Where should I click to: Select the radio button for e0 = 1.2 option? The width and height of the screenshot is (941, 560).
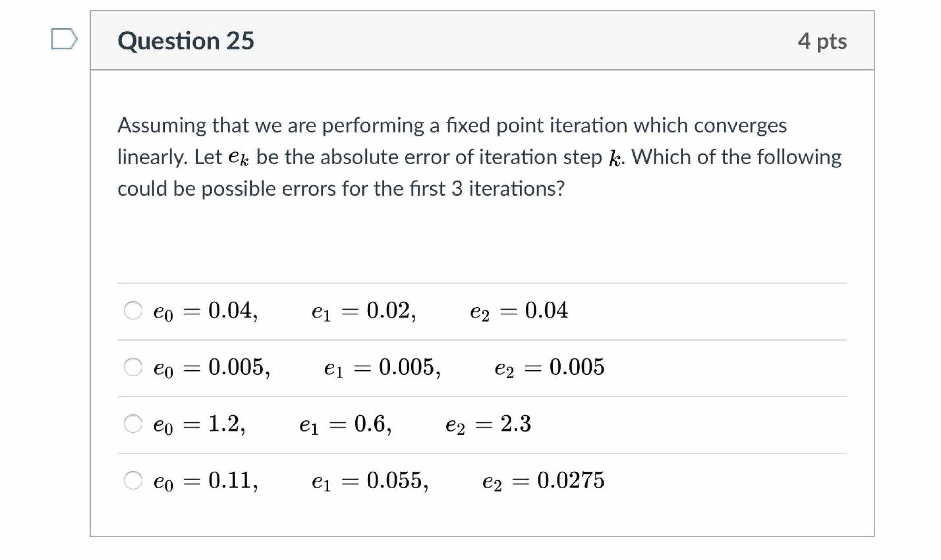click(133, 424)
